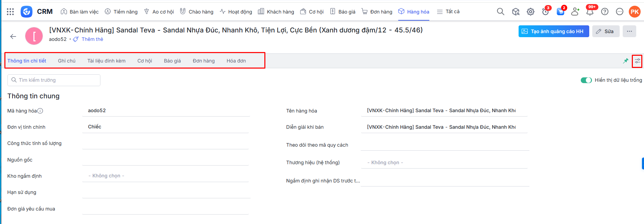This screenshot has width=644, height=224.
Task: Open Kho ngầm định dropdown
Action: pos(165,176)
